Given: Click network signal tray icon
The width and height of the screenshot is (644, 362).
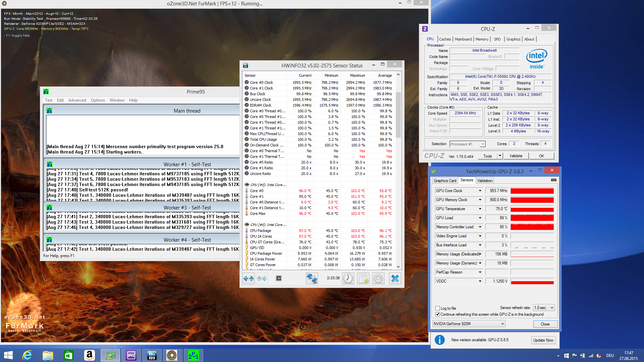Looking at the screenshot, I should click(x=591, y=356).
